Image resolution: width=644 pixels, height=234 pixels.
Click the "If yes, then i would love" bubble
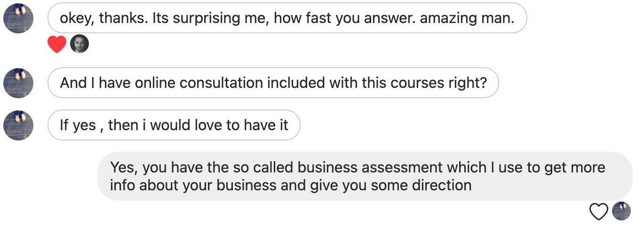[174, 125]
